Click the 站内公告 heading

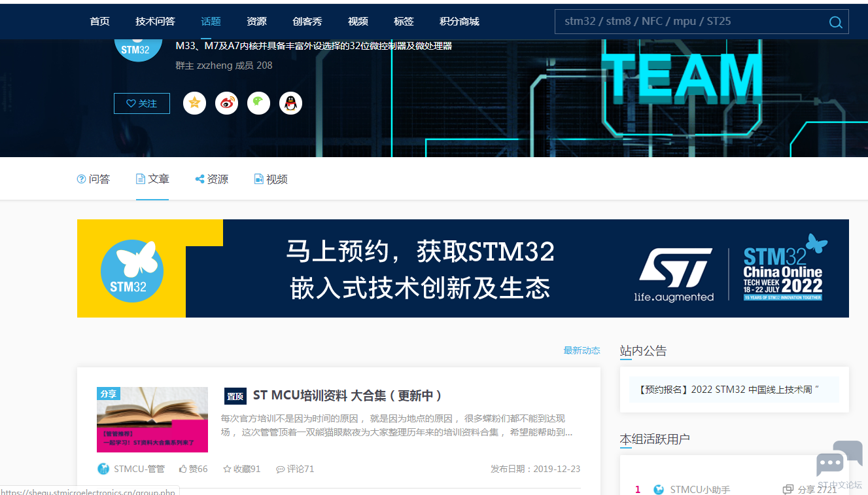pyautogui.click(x=643, y=351)
